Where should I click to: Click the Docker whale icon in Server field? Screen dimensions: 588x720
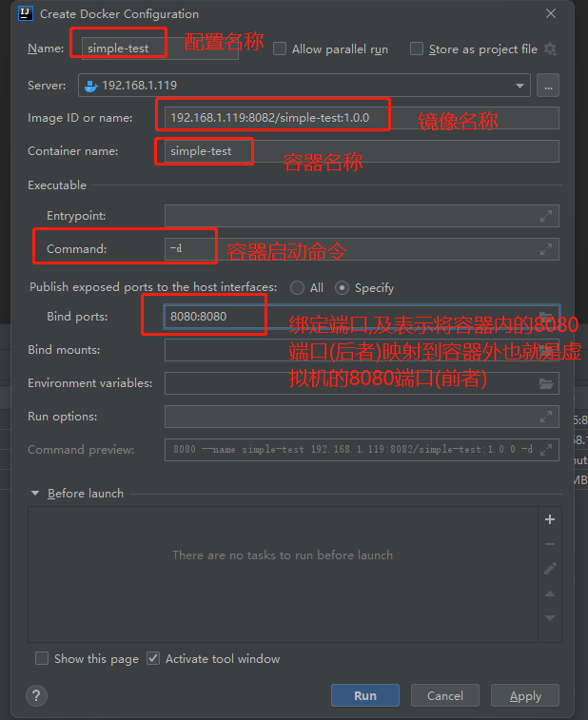coord(91,86)
